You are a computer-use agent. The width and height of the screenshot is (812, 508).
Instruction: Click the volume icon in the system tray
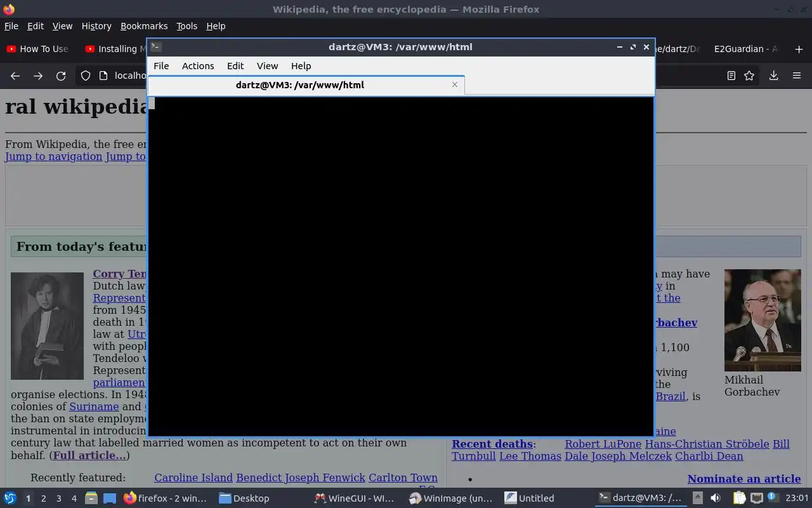pyautogui.click(x=716, y=498)
